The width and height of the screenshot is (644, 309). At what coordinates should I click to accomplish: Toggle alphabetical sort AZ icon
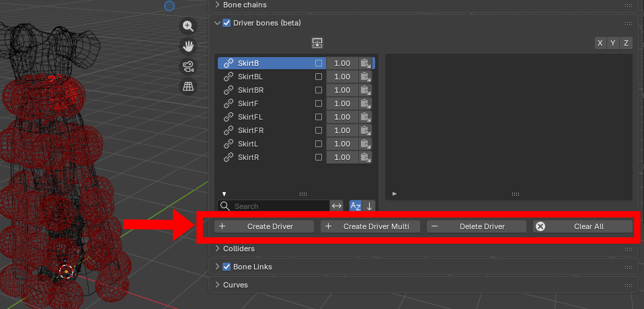pos(356,206)
